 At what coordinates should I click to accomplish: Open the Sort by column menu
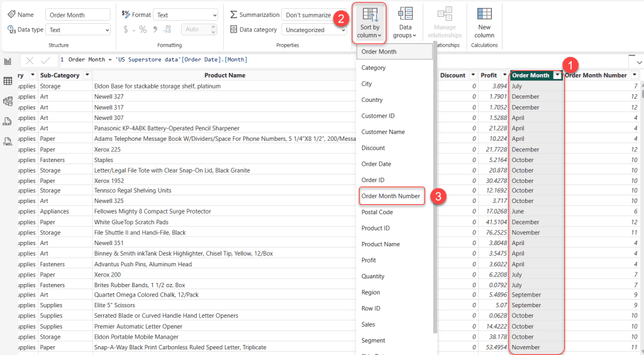(x=369, y=23)
